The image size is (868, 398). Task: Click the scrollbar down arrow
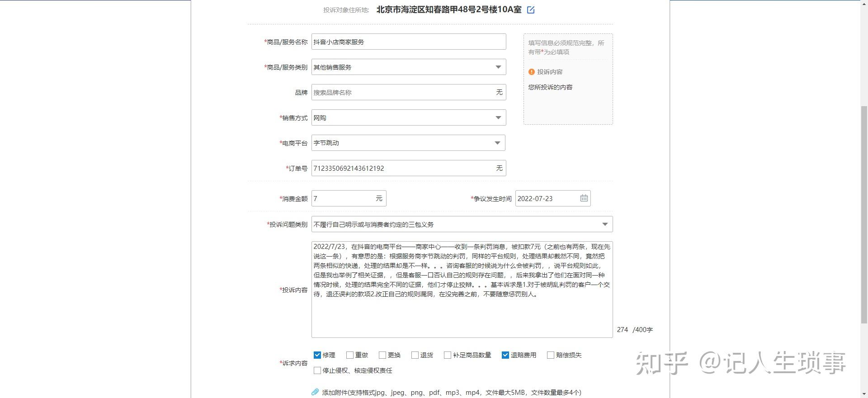[864, 394]
